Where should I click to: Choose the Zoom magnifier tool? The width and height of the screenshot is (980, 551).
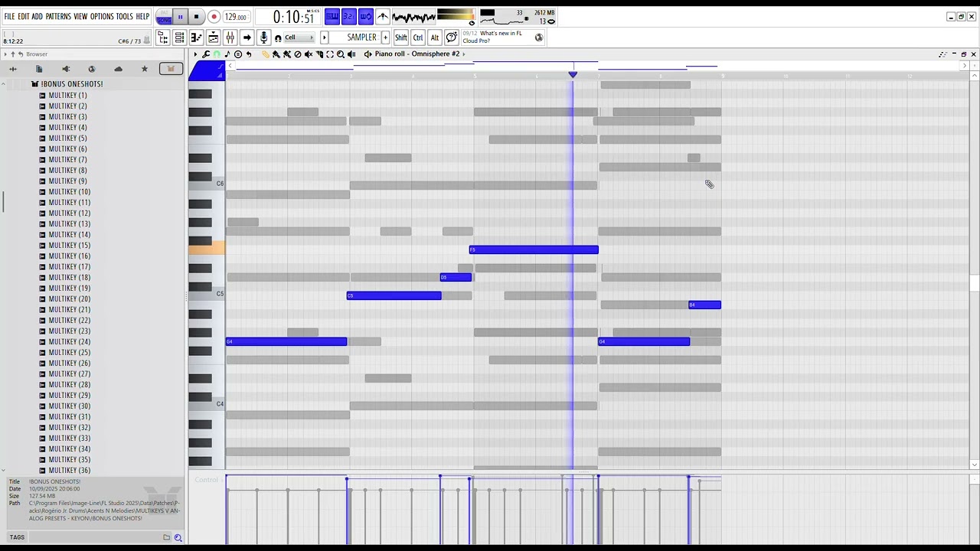click(341, 54)
